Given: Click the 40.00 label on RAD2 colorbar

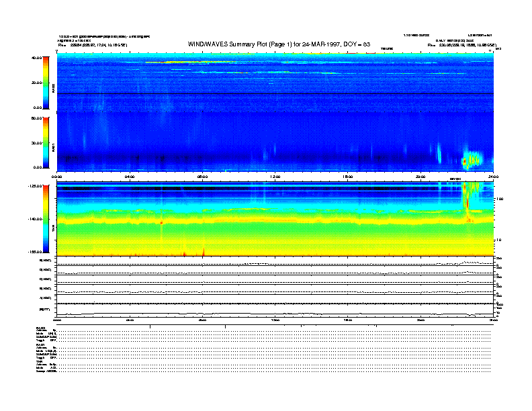Looking at the screenshot, I should (36, 58).
